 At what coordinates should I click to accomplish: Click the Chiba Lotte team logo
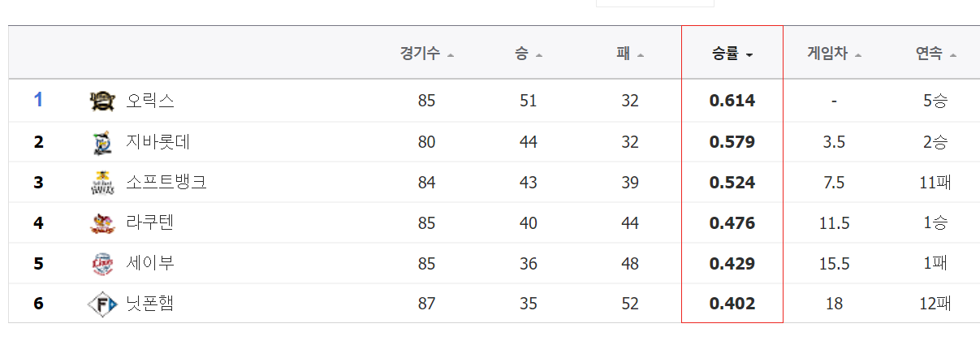pyautogui.click(x=103, y=142)
